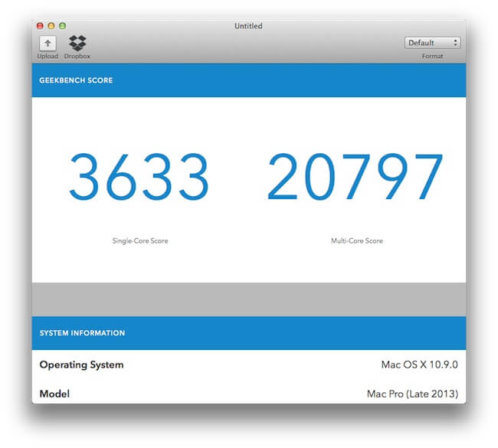
Task: Open the Default format dropdown
Action: [x=432, y=43]
